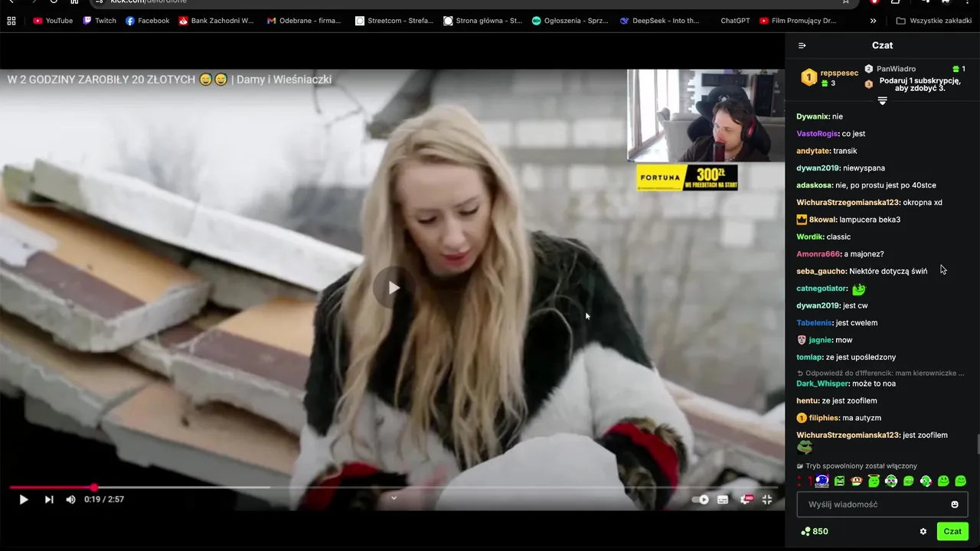Click the large center play overlay button
980x551 pixels.
pos(393,288)
